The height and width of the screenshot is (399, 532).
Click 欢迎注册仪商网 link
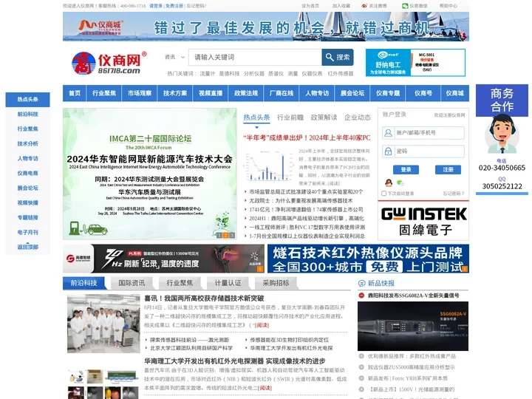click(449, 115)
